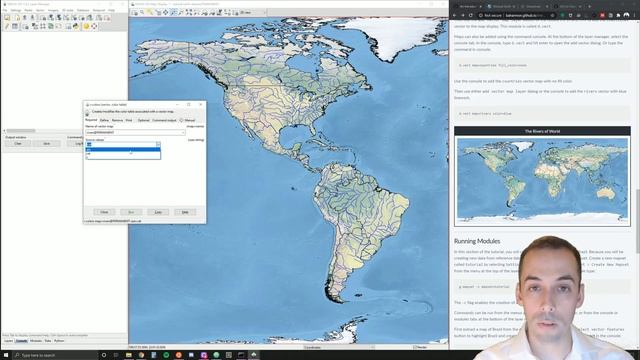This screenshot has width=640, height=360.
Task: Open Task View on taskbar
Action: 116,355
